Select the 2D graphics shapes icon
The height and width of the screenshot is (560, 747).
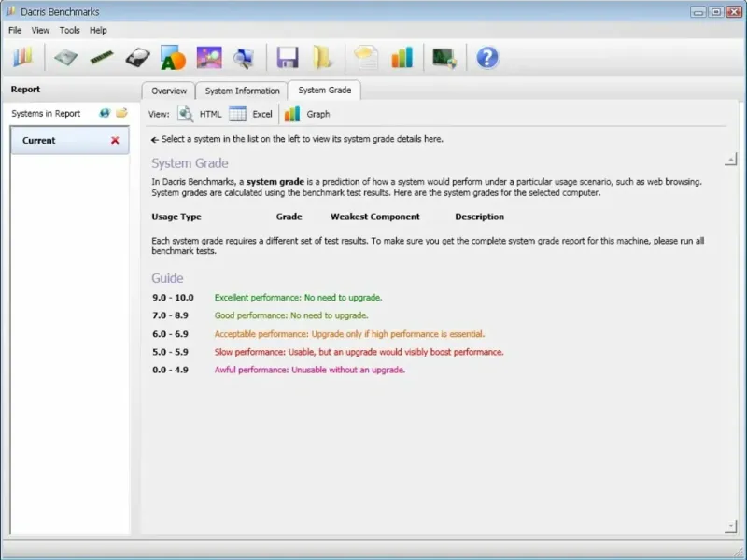[x=173, y=58]
